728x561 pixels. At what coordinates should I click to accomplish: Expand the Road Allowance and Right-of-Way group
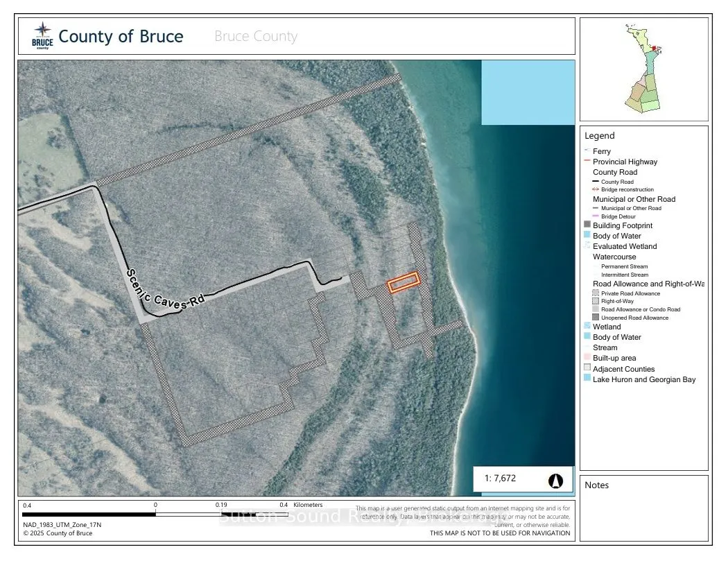coord(648,284)
